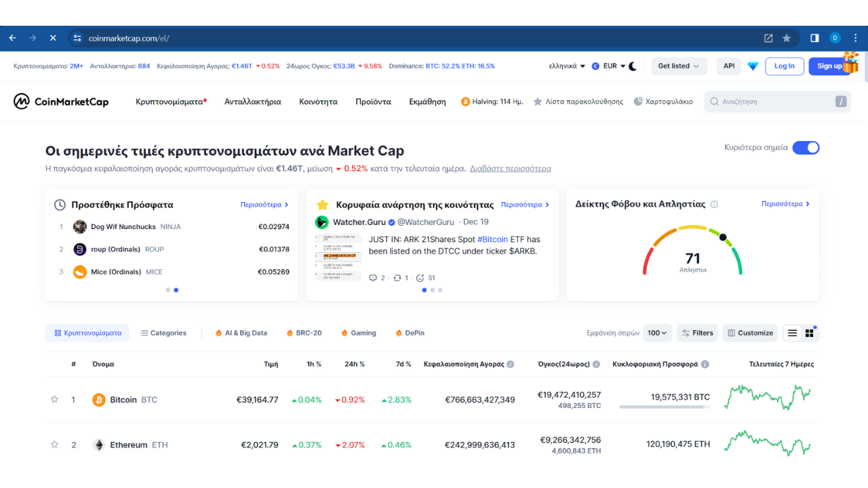This screenshot has width=868, height=488.
Task: Open the Ανταλλακτήρια navigation menu
Action: 252,102
